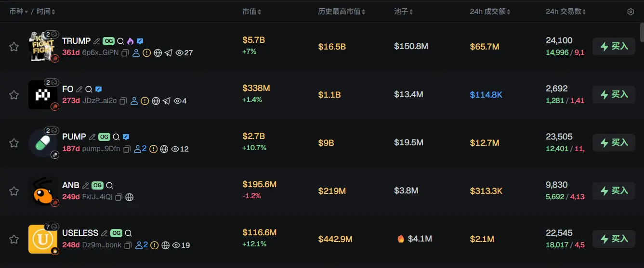Click the blue verified badge next to FO

point(98,89)
